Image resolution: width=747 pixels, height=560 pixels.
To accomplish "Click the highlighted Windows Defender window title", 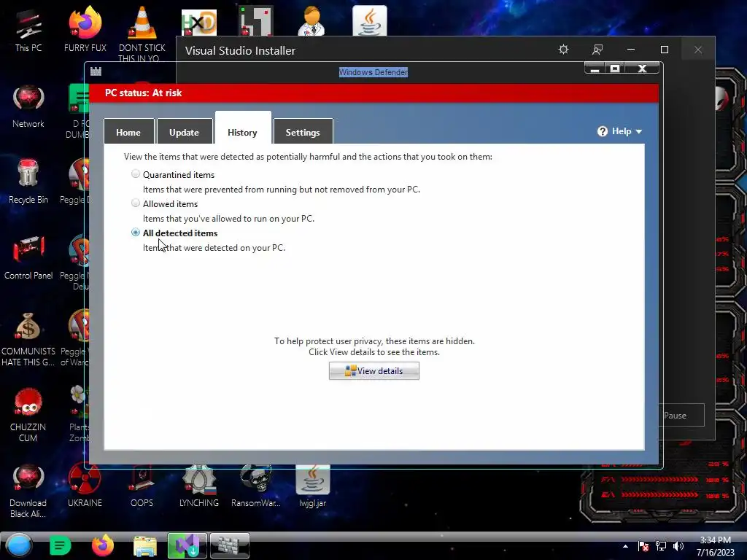I will point(373,72).
